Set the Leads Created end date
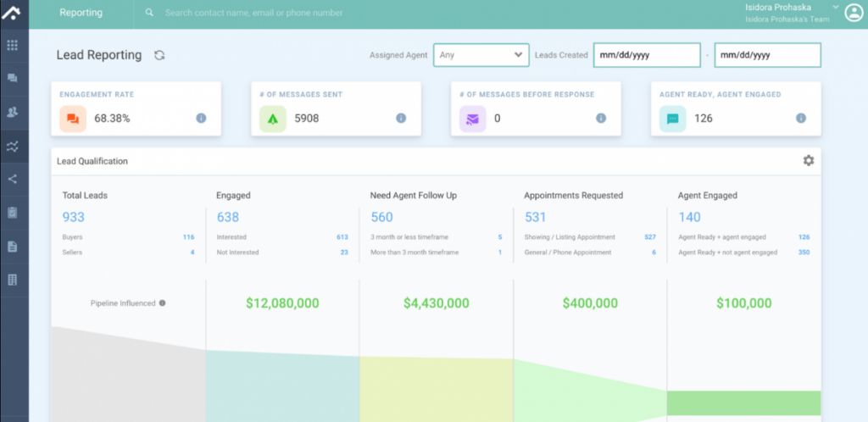Screen dimensions: 868x422 (x=768, y=55)
